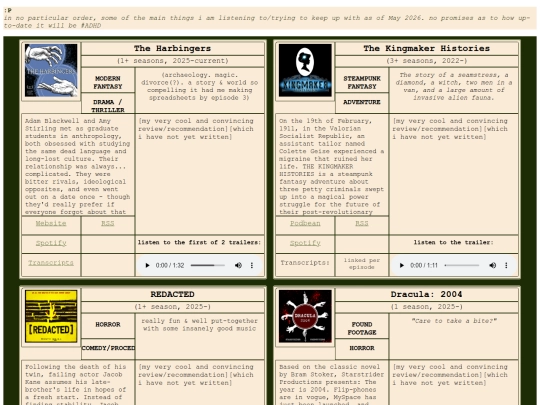This screenshot has width=540, height=405.
Task: Open the Kingmaker Histories Spotify link
Action: click(305, 243)
